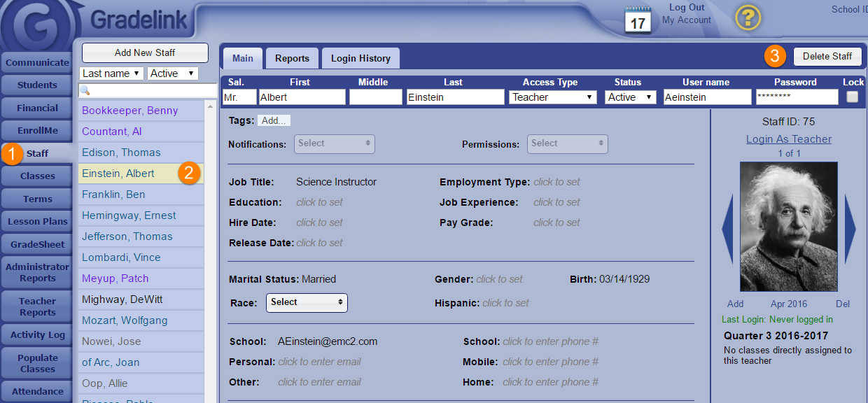Screen dimensions: 868x403
Task: Switch to the Login History tab
Action: point(360,58)
